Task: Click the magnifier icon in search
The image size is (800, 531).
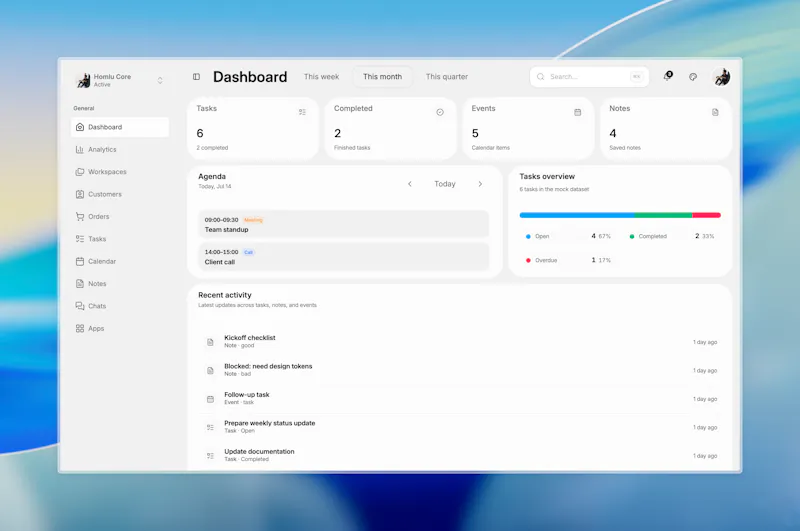Action: click(541, 77)
